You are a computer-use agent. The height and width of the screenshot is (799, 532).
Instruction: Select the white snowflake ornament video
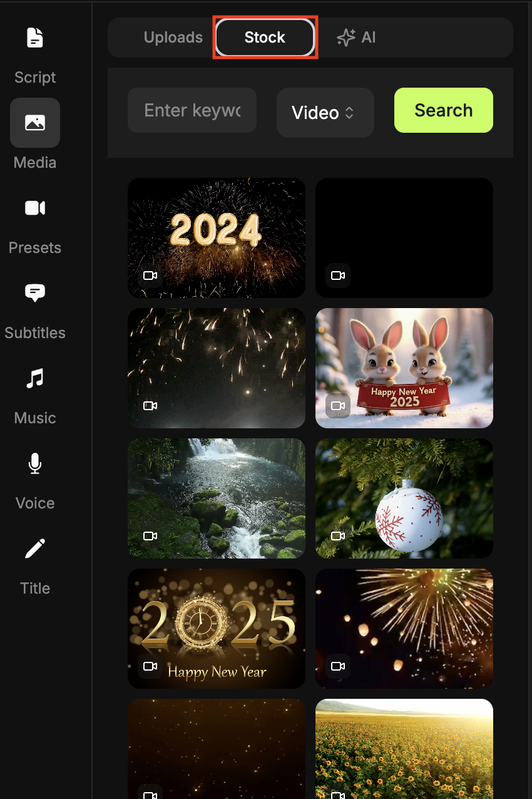pos(404,498)
